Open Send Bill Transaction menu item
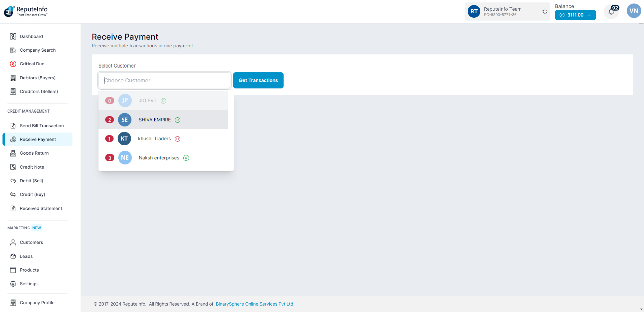Viewport: 644px width, 312px height. 42,126
